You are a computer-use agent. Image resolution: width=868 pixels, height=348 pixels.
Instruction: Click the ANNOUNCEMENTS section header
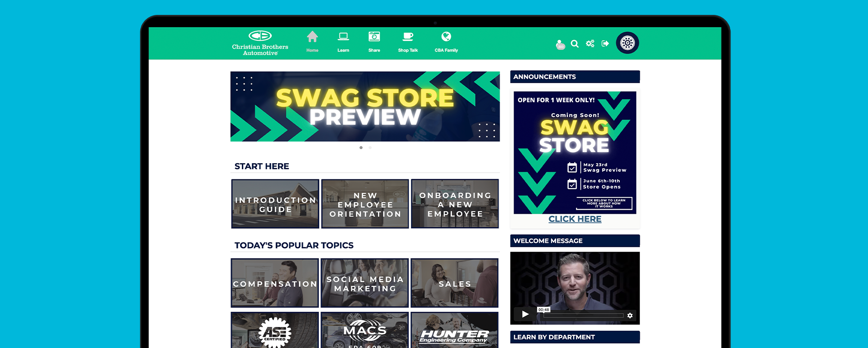pos(575,77)
